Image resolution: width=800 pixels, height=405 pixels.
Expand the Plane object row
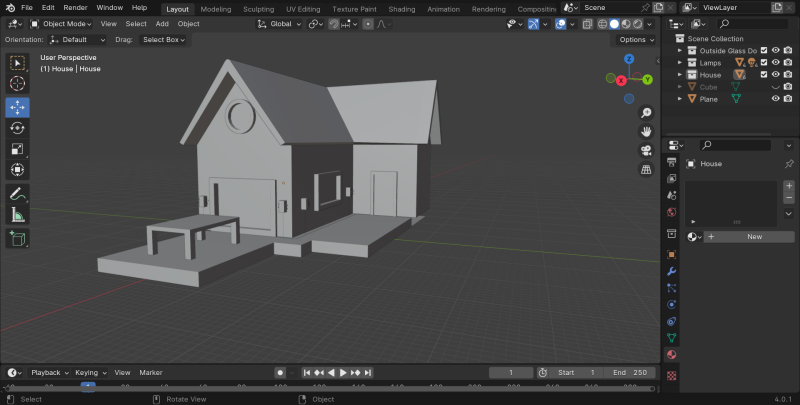[680, 99]
